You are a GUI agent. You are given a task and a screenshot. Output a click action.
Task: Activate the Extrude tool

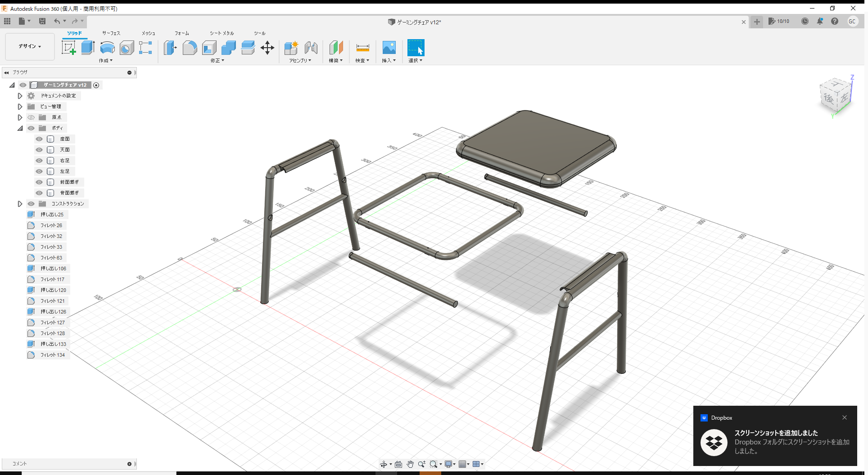point(87,47)
